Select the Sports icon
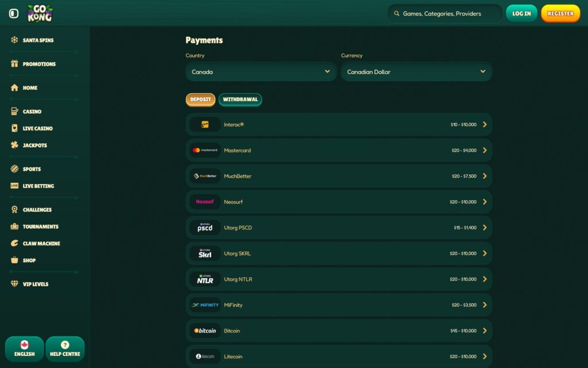The height and width of the screenshot is (368, 588). 14,168
